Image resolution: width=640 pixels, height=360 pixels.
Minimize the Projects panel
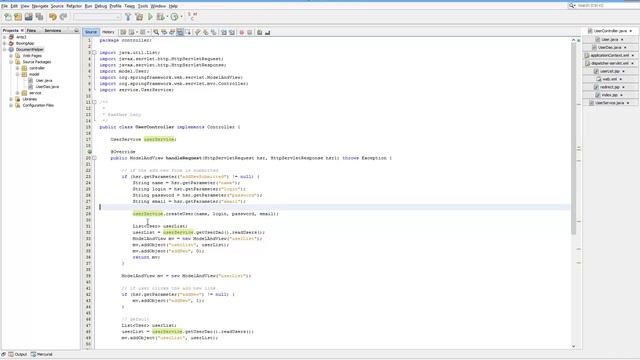pos(76,31)
